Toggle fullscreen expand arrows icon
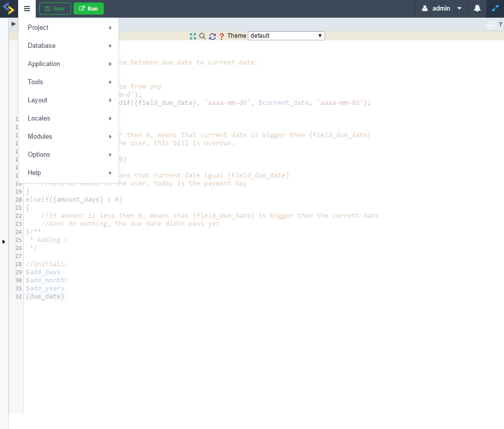The height and width of the screenshot is (429, 504). tap(495, 9)
